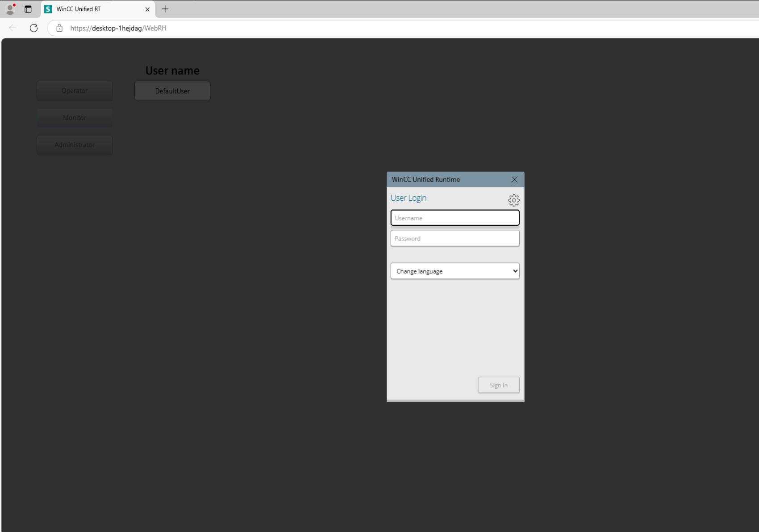Open the Change language dropdown
The width and height of the screenshot is (759, 532).
[x=455, y=271]
